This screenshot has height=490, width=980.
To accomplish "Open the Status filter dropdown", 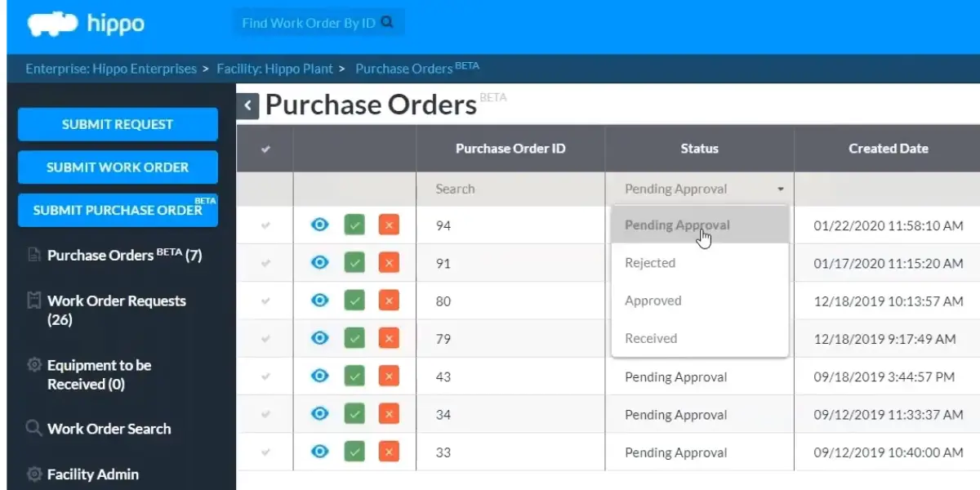I will [x=700, y=189].
